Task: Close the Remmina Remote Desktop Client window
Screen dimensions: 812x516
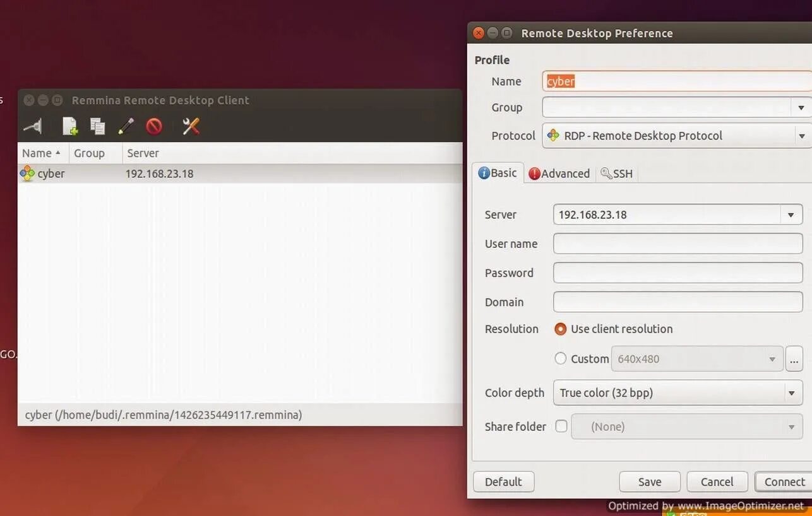Action: coord(29,100)
